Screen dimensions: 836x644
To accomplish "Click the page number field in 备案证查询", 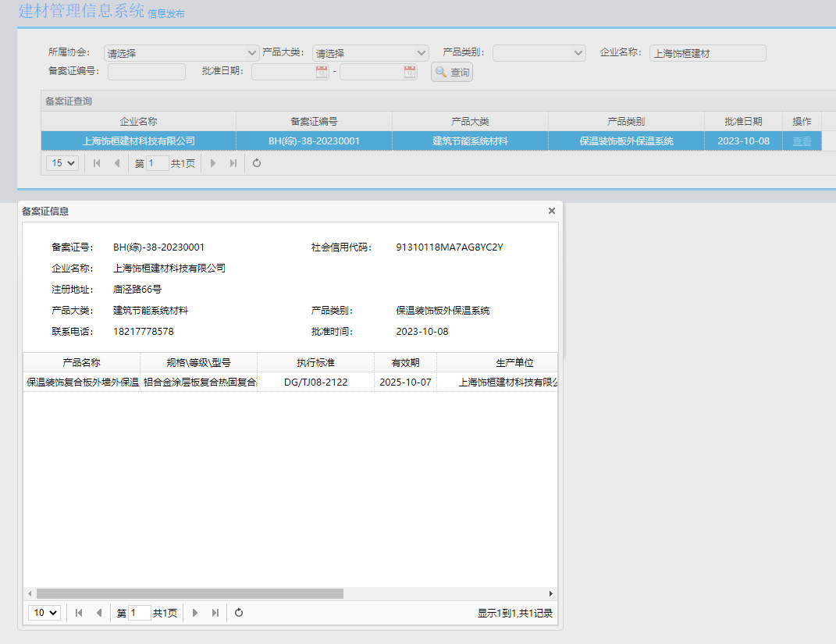I will [158, 163].
